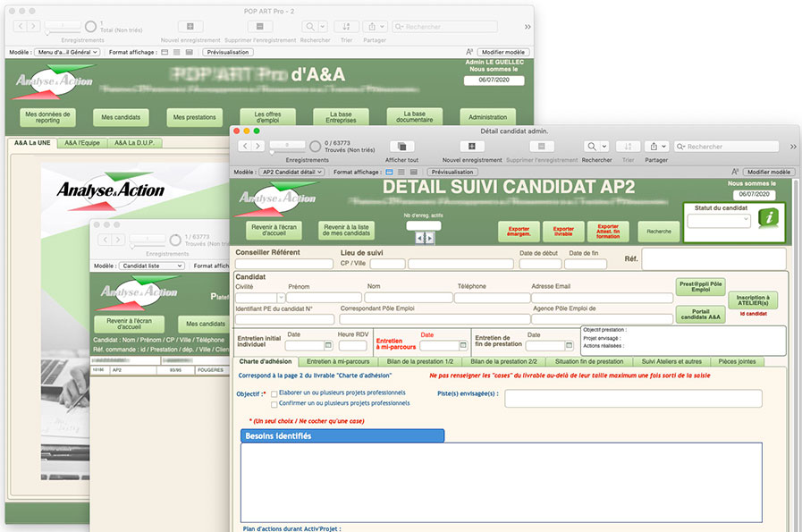The width and height of the screenshot is (802, 532).
Task: Open calendar for Entretien à mi-parcours date
Action: pyautogui.click(x=463, y=346)
